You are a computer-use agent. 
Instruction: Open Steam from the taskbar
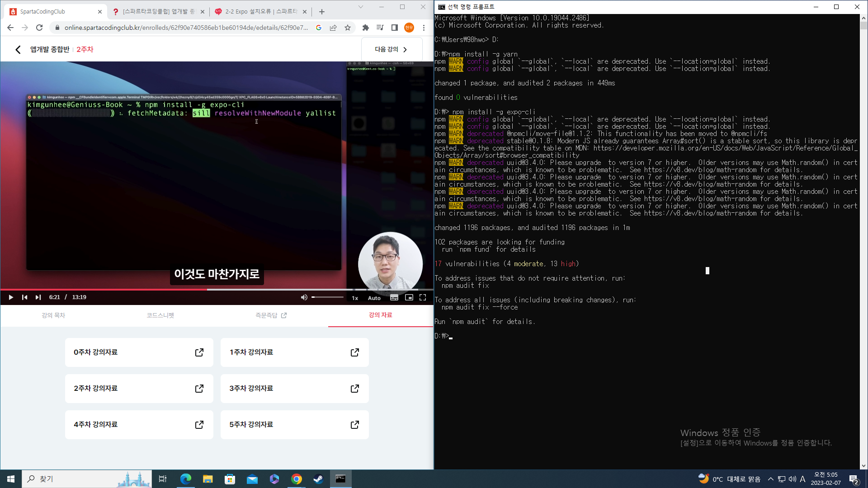[x=319, y=479]
